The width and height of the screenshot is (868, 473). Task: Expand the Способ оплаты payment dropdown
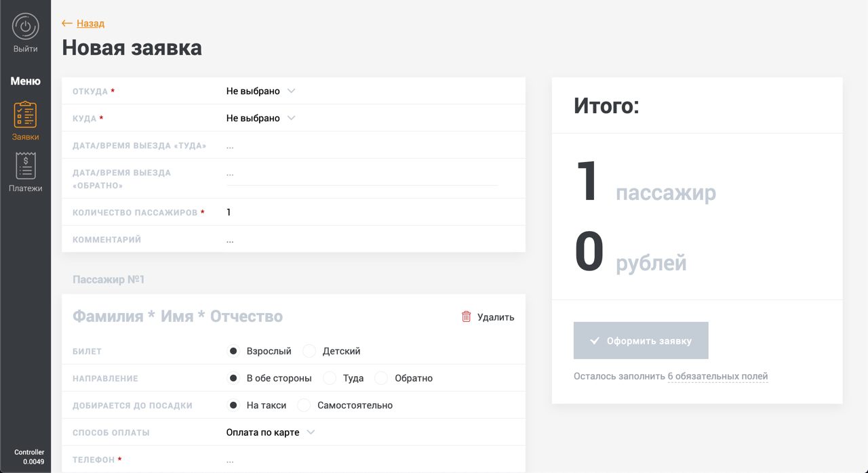click(x=270, y=432)
